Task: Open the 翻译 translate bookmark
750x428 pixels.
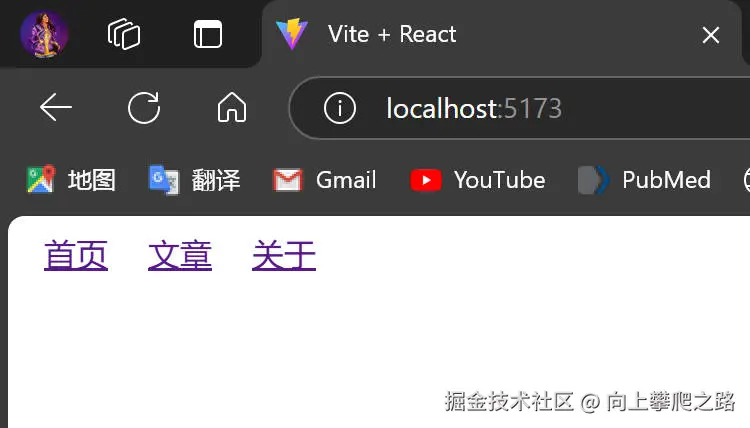Action: click(x=194, y=180)
